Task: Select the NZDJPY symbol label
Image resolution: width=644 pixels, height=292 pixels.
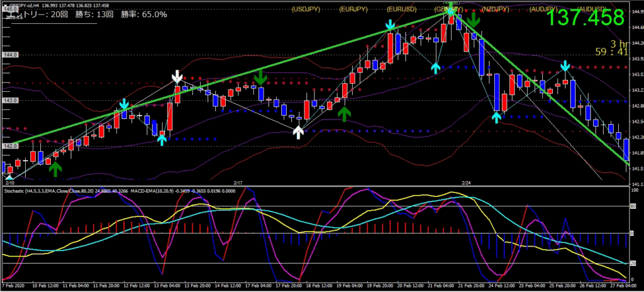Action: coord(497,9)
